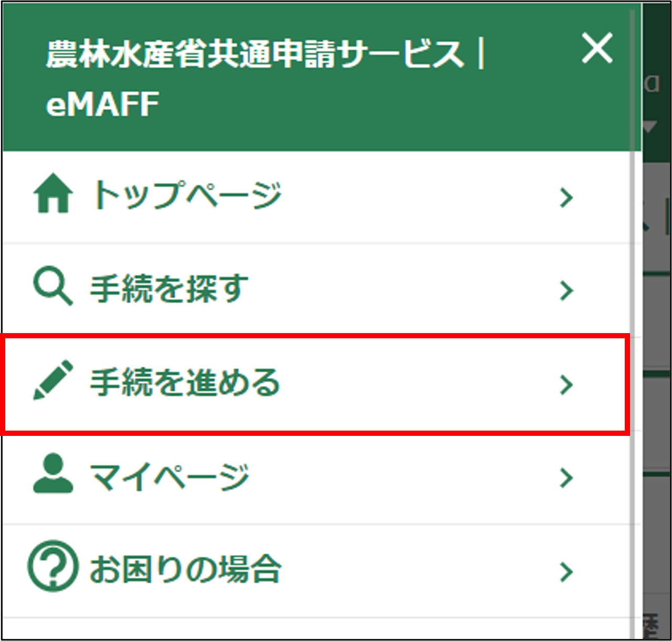Screen dimensions: 672x641
Task: Click the arrow on the 手続を進める row
Action: click(566, 384)
